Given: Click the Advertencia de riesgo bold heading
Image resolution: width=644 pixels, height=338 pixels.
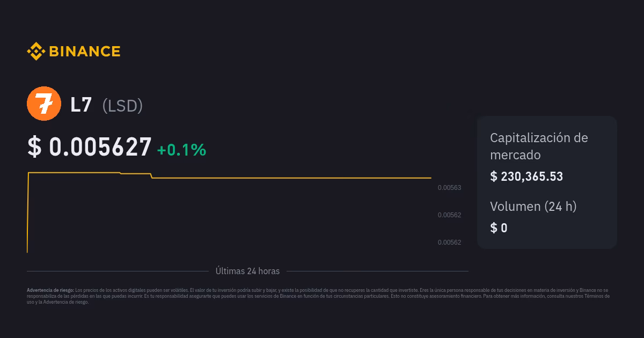Looking at the screenshot, I should pos(50,290).
